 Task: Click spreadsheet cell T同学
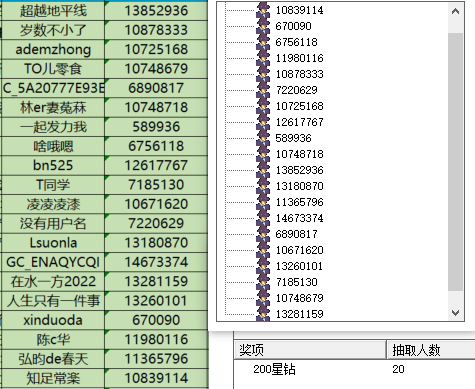53,185
